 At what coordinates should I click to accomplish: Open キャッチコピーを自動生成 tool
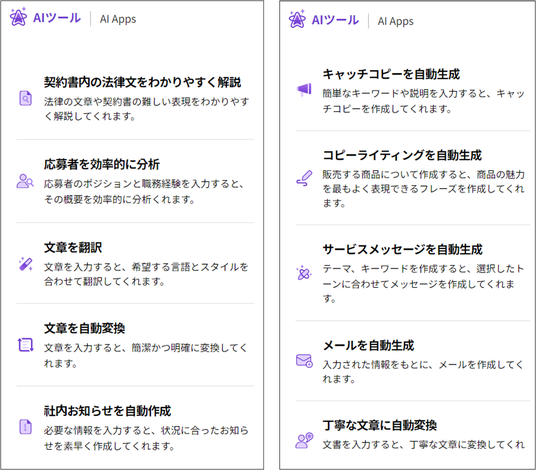[x=391, y=74]
